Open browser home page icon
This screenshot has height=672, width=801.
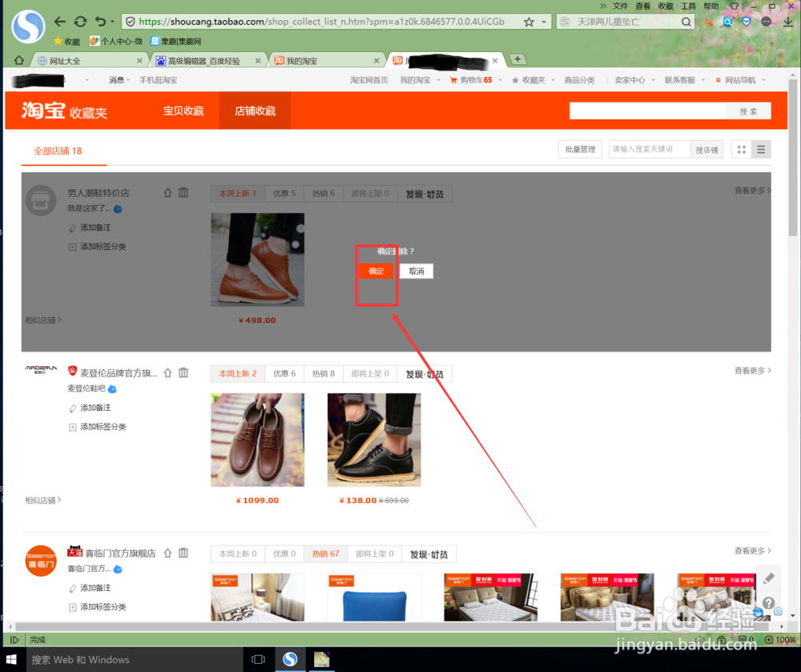[x=19, y=60]
